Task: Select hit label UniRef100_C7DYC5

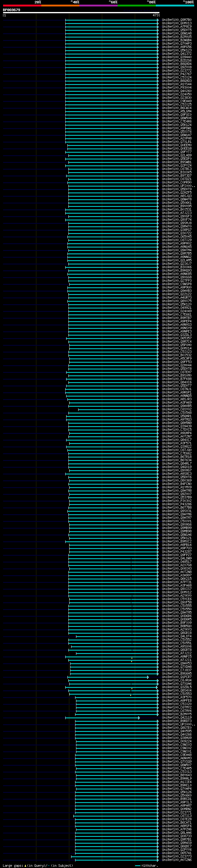Action: tap(177, 430)
